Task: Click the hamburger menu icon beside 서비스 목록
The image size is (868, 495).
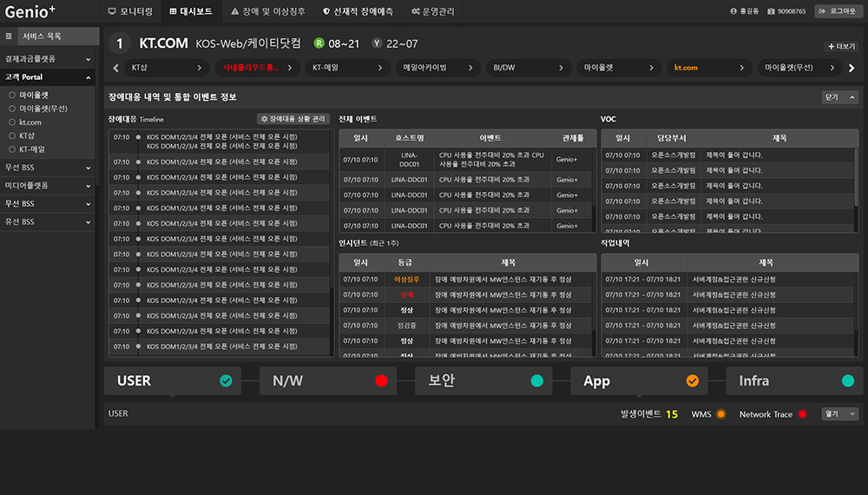Action: click(x=9, y=36)
